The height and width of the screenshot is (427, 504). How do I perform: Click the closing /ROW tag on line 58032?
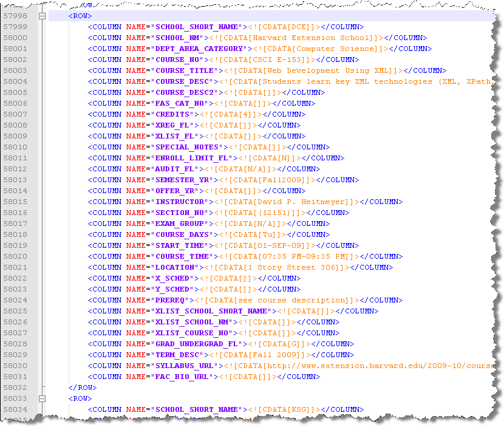(83, 388)
